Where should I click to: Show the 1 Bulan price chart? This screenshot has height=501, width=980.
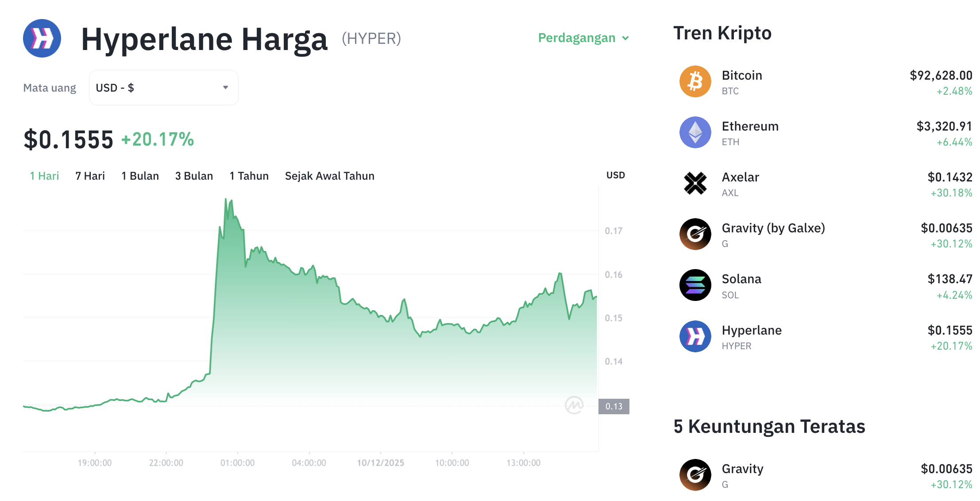coord(140,176)
